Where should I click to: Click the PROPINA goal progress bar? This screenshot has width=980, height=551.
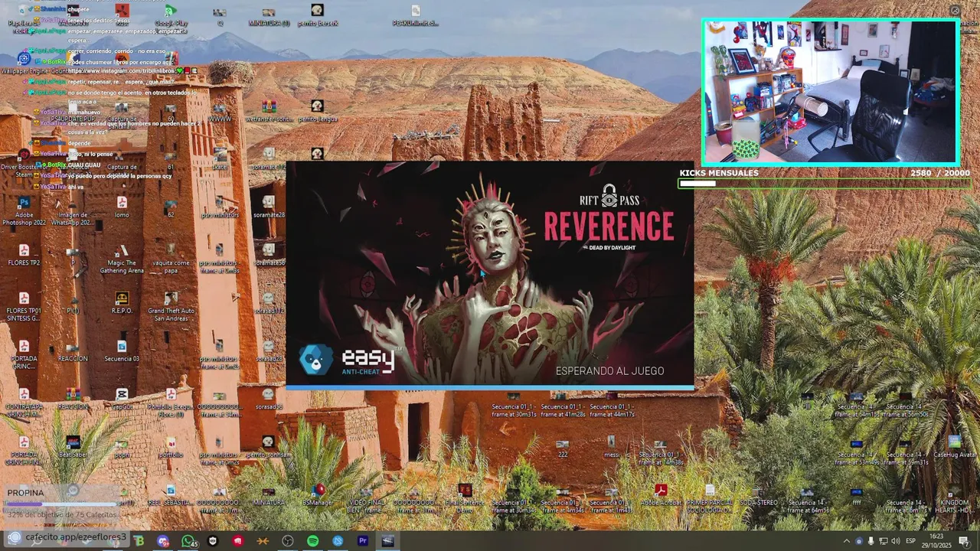coord(62,504)
